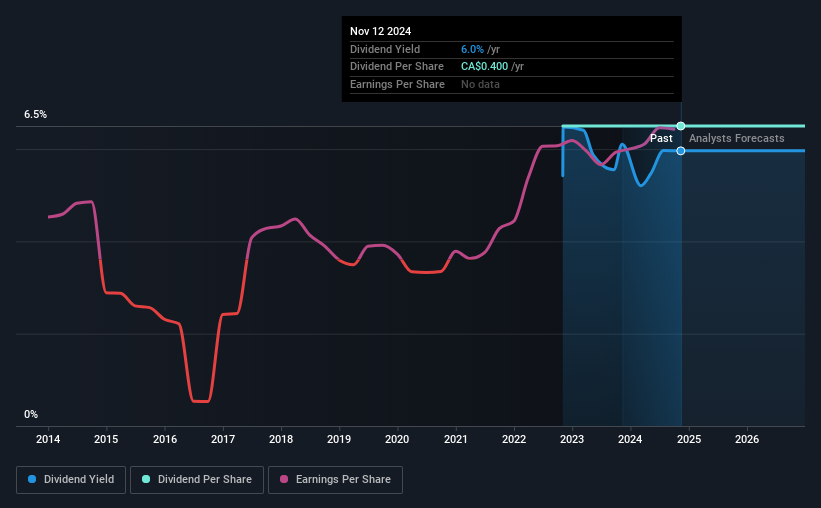Click the 2024 x-axis year label

tap(630, 439)
